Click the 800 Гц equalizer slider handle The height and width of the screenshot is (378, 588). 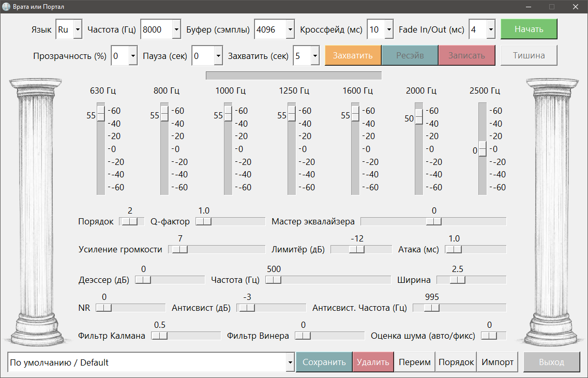(x=164, y=114)
